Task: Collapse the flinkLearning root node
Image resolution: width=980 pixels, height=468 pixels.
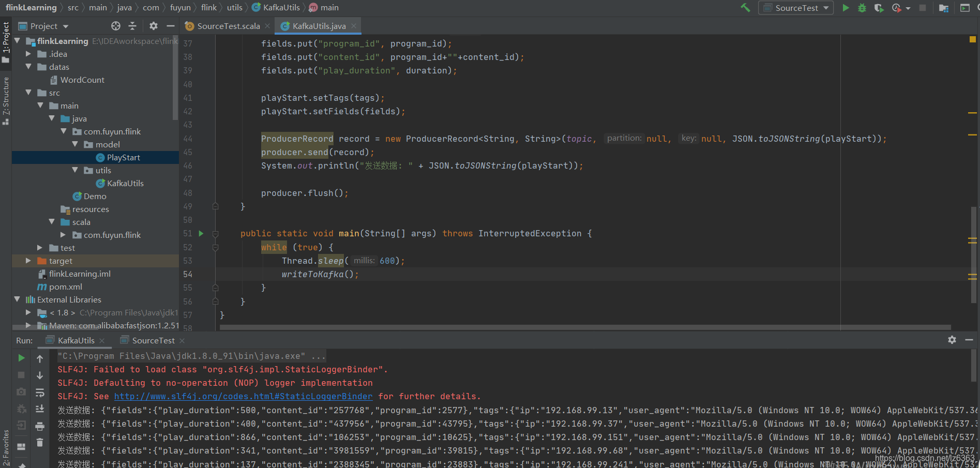Action: 17,40
